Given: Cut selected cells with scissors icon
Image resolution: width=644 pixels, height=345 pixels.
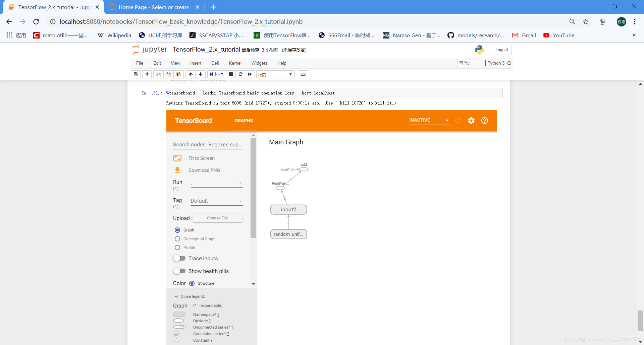Looking at the screenshot, I should [158, 74].
